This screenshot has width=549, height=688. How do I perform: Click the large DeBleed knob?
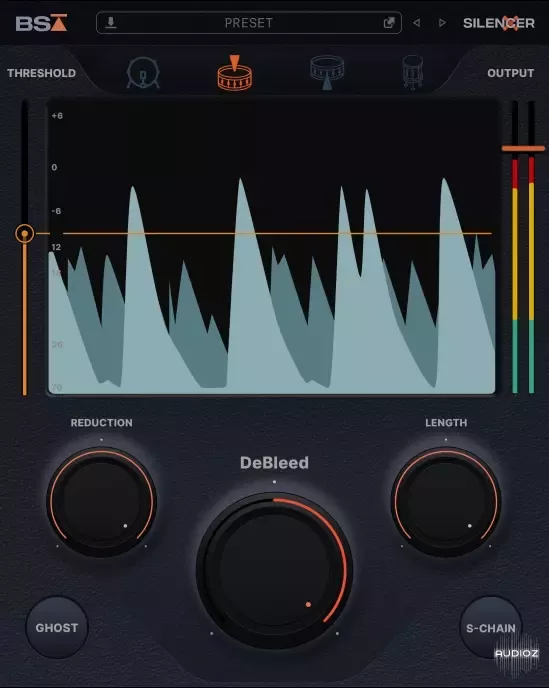(274, 570)
